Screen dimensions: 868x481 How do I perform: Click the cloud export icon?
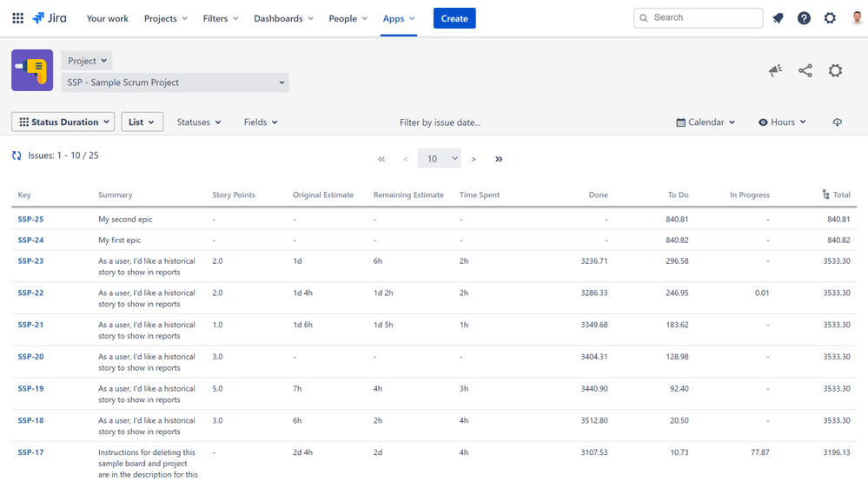click(x=837, y=122)
